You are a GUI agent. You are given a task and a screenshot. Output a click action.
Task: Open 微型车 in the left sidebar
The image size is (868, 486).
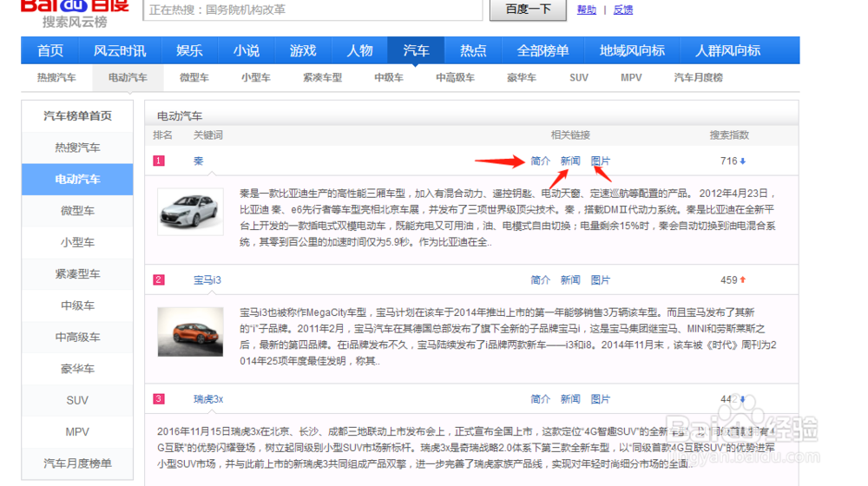pos(77,210)
